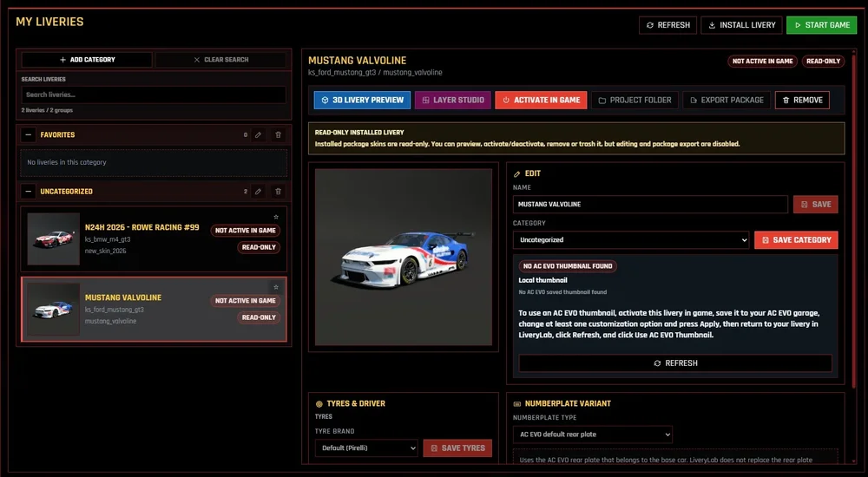Screen dimensions: 868x477
Task: Clear the search with Clear Search
Action: point(220,60)
